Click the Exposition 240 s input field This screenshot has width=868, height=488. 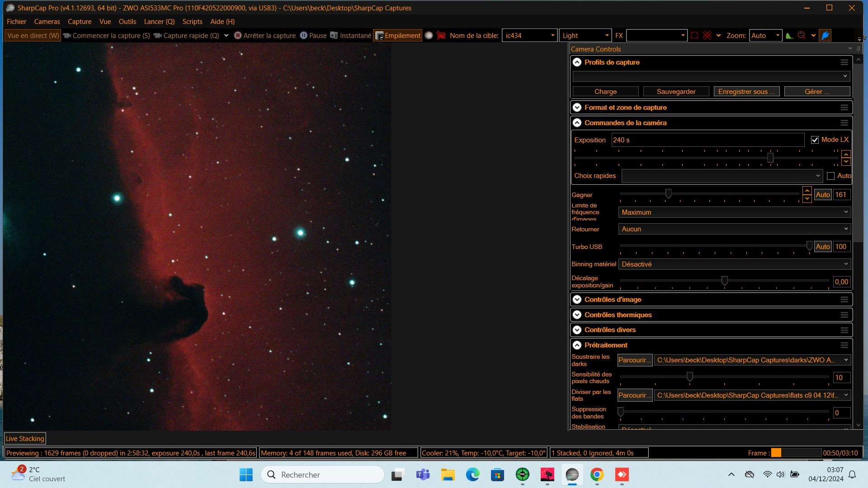point(708,140)
